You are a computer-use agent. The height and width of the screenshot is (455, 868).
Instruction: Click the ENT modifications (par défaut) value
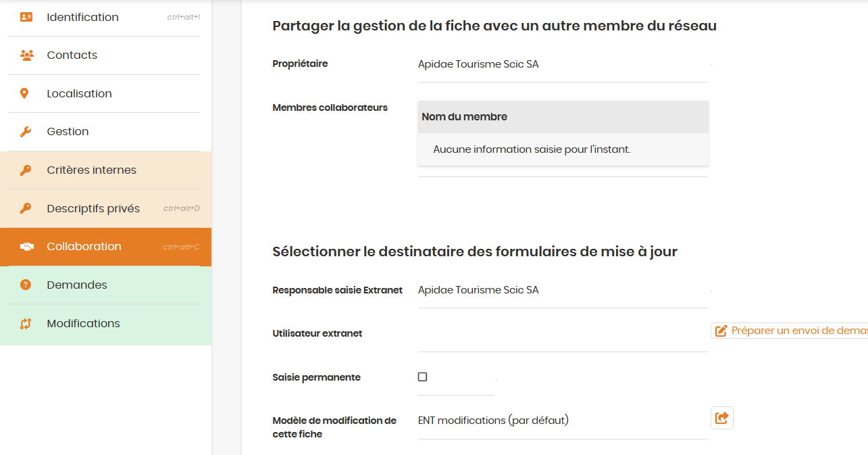493,421
